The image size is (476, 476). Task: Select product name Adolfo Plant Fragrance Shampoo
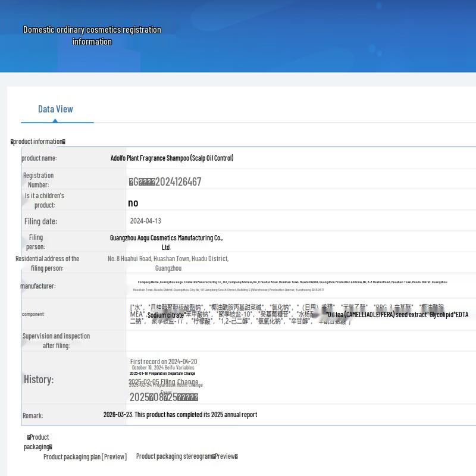(x=172, y=158)
